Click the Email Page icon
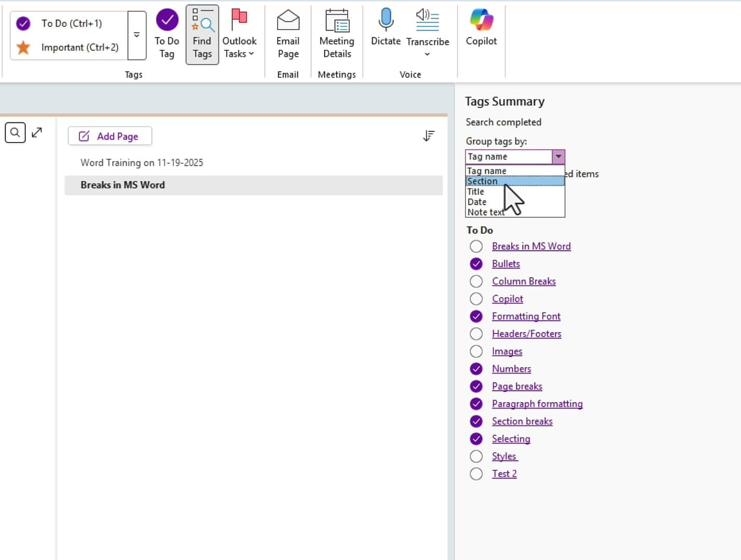741x560 pixels. tap(287, 33)
